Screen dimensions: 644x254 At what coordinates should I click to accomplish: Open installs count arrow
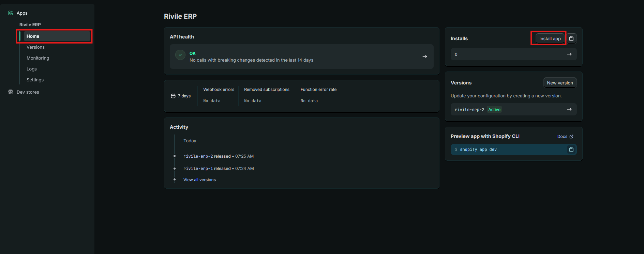pyautogui.click(x=569, y=54)
